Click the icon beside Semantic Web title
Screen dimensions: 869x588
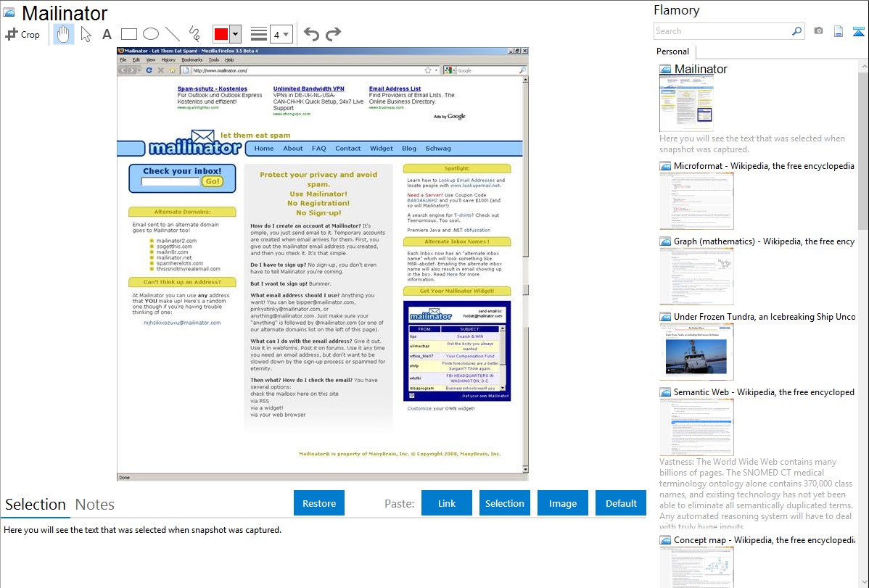point(665,392)
